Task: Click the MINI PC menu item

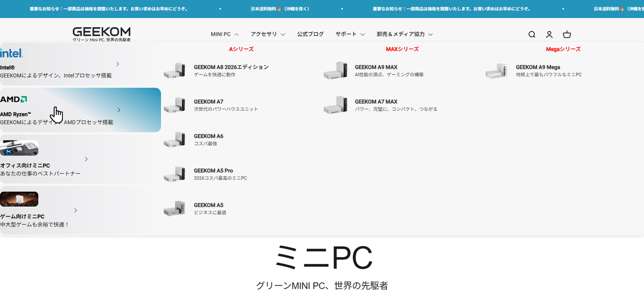Action: tap(221, 34)
